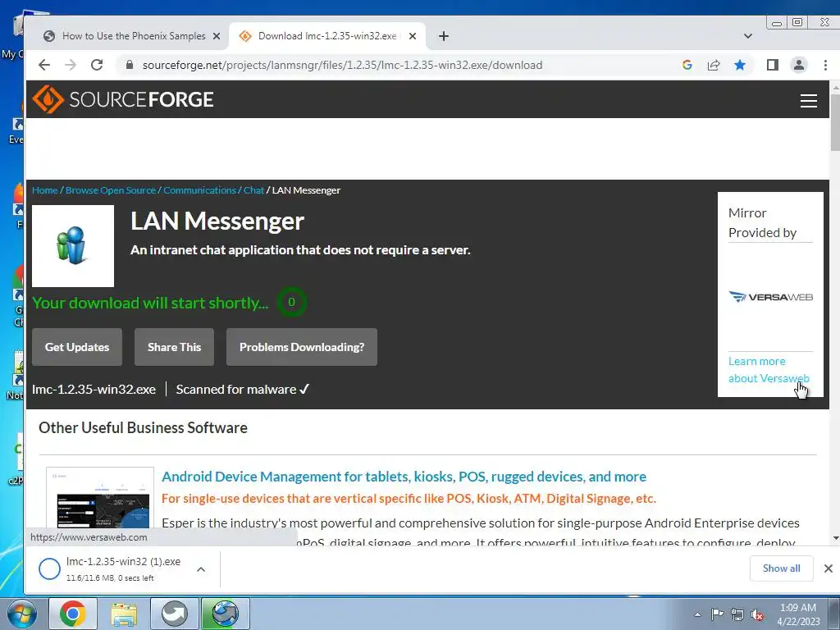Click the SourceForge logo

[x=123, y=99]
